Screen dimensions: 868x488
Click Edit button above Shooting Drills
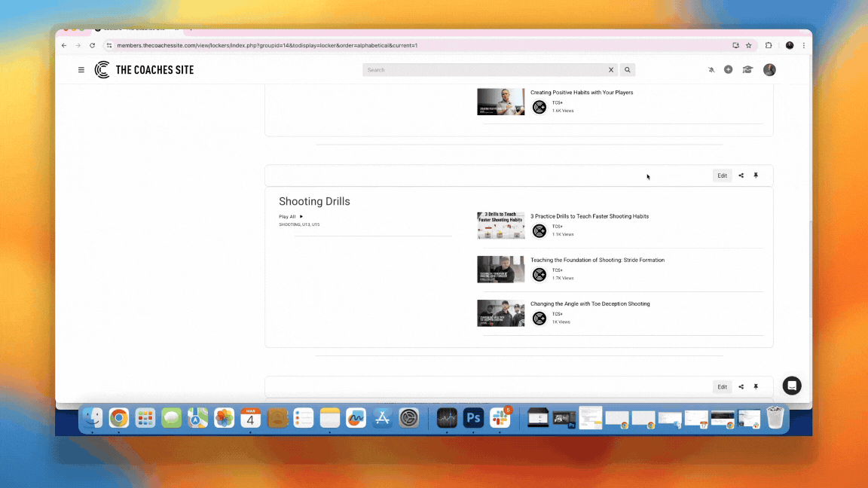click(x=722, y=175)
